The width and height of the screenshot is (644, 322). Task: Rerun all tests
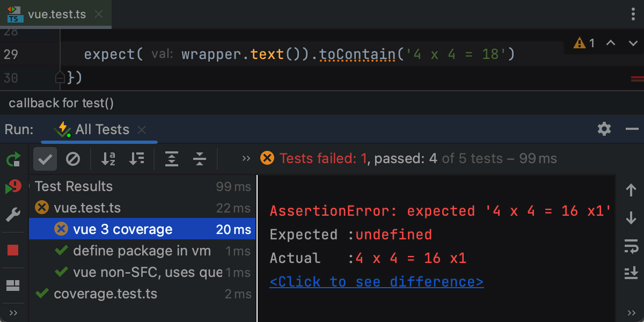click(13, 159)
